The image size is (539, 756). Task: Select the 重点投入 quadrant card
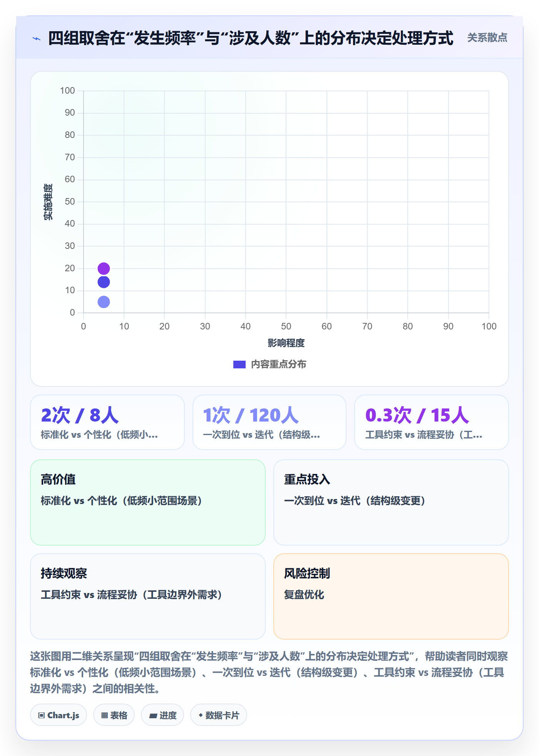(391, 502)
